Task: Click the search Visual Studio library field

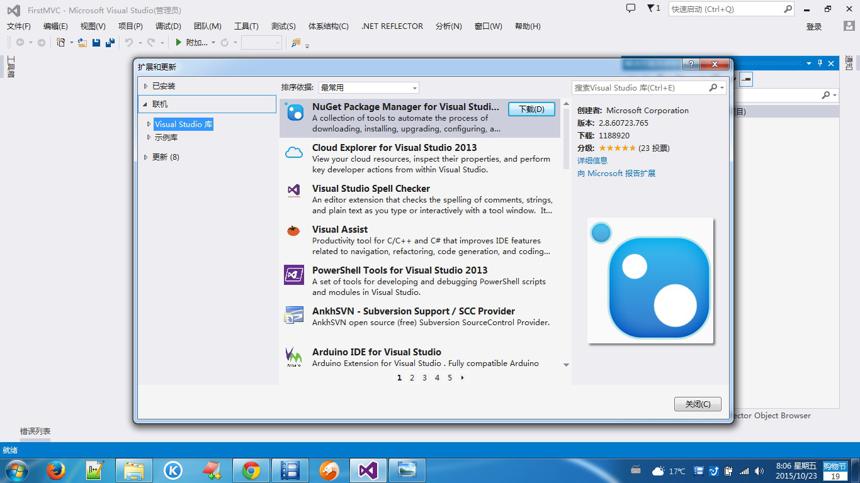Action: (640, 88)
